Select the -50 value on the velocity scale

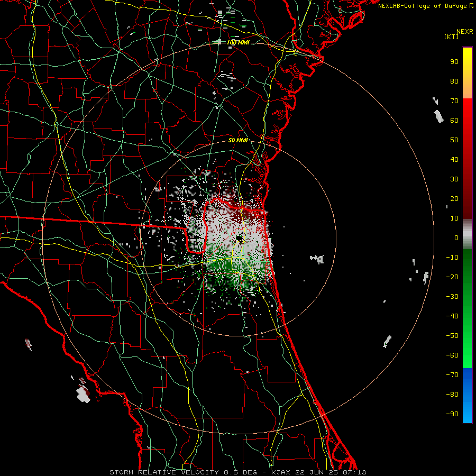[x=452, y=336]
